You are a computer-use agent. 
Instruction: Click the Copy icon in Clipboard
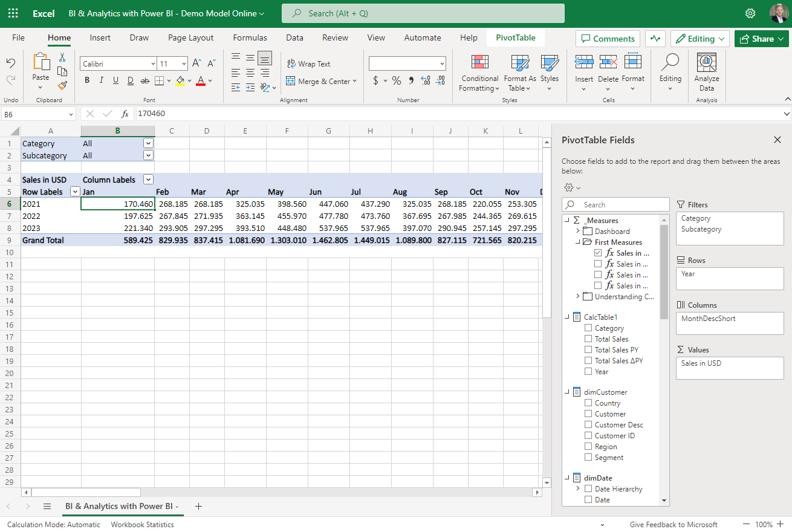62,71
